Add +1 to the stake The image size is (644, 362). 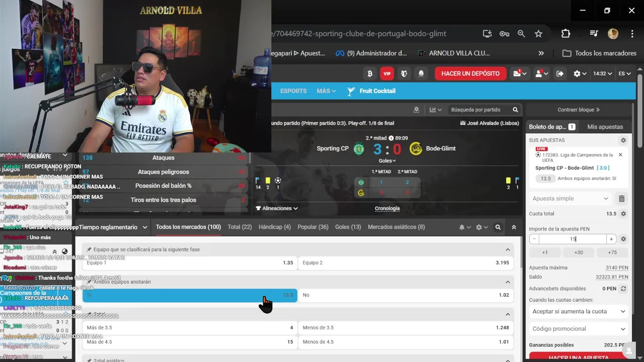tap(545, 252)
